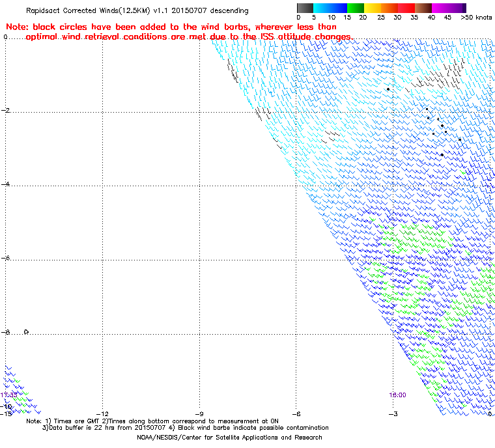The height and width of the screenshot is (448, 495).
Task: Click the green 15-20 knots legend swatch
Action: click(x=356, y=8)
